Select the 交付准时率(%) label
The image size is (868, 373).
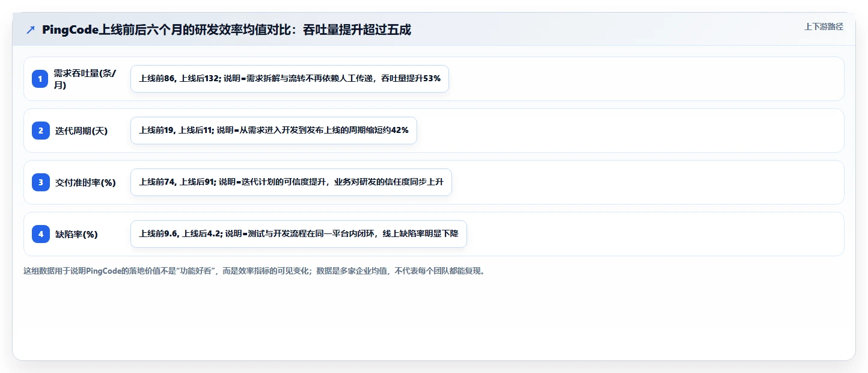85,182
